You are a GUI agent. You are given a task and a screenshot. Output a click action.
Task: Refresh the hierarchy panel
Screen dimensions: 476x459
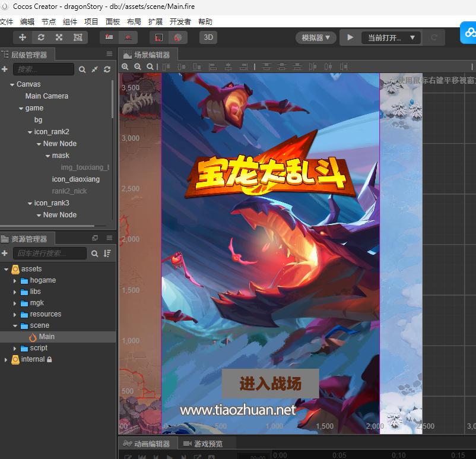(107, 69)
